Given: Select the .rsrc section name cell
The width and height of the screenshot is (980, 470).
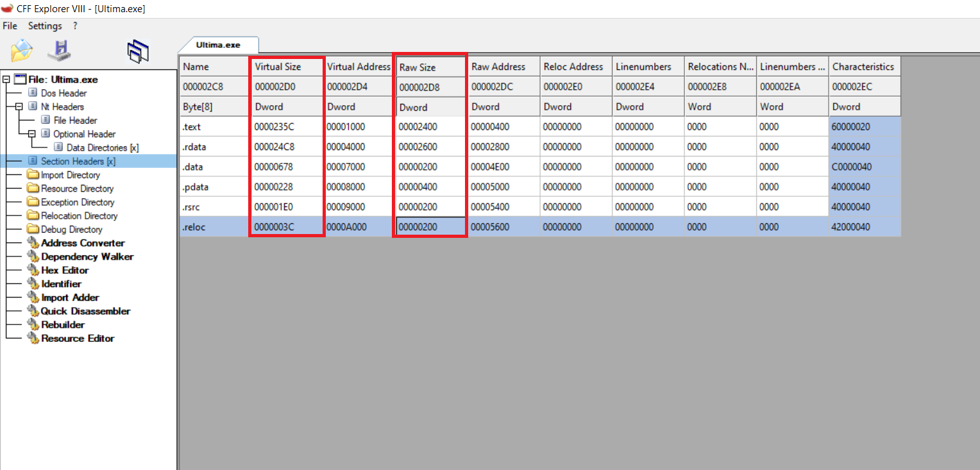Looking at the screenshot, I should (215, 206).
